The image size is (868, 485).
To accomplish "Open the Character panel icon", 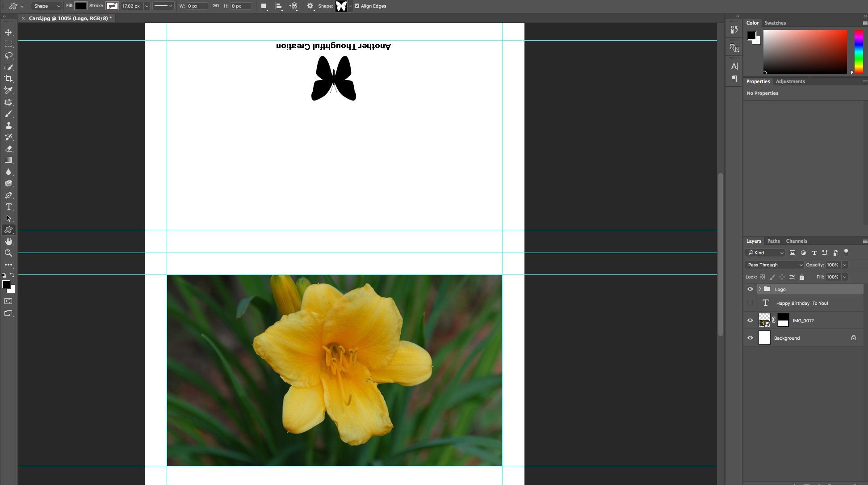I will (734, 66).
